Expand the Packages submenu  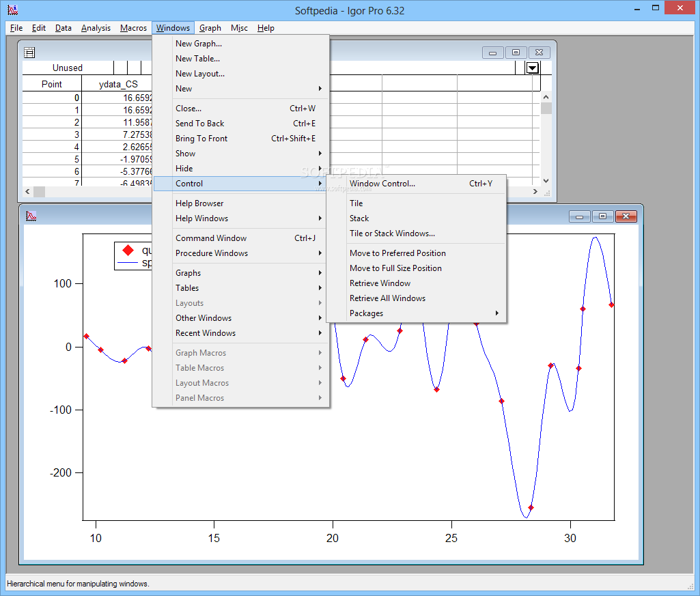pos(417,313)
